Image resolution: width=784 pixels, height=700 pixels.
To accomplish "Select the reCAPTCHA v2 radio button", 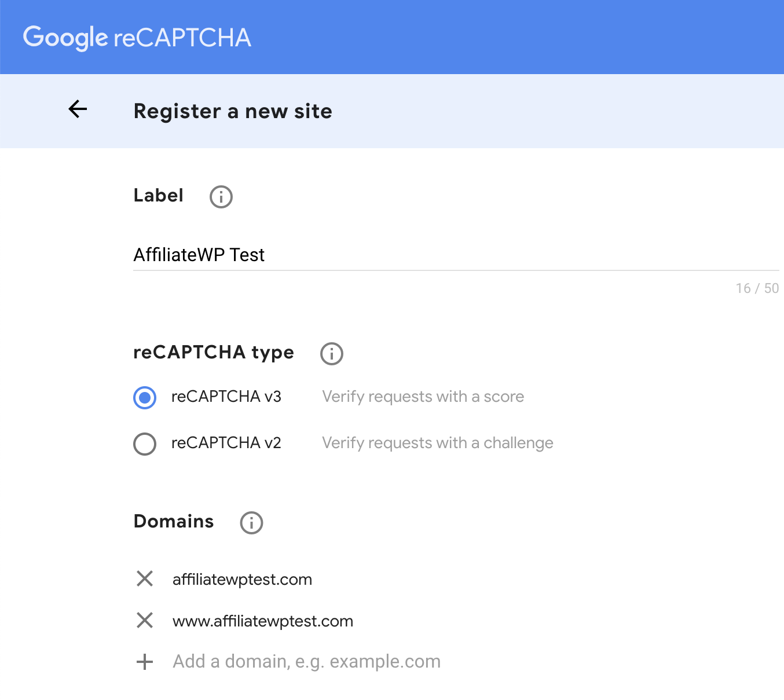I will click(145, 444).
